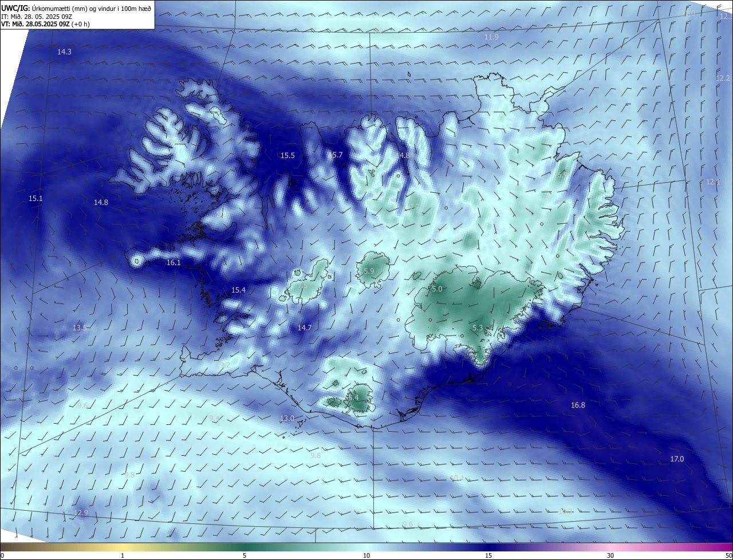733x560 pixels.
Task: Click the map value label '17.0'
Action: pos(677,459)
